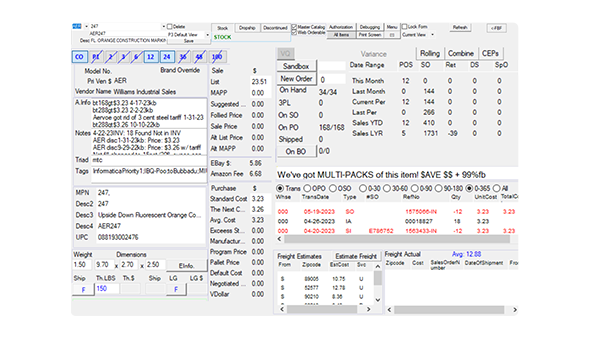Click the Ship F button beside Th.LBS
The image size is (590, 360).
[83, 289]
